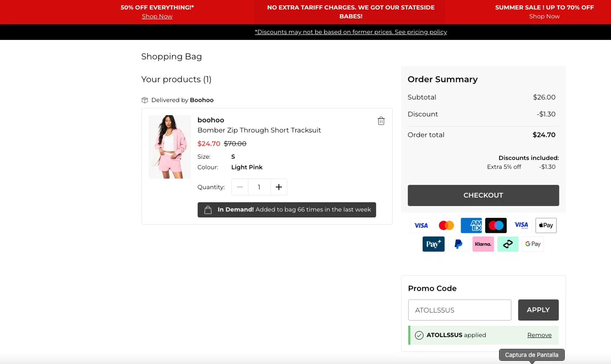Click the Maestro payment icon

tap(496, 225)
